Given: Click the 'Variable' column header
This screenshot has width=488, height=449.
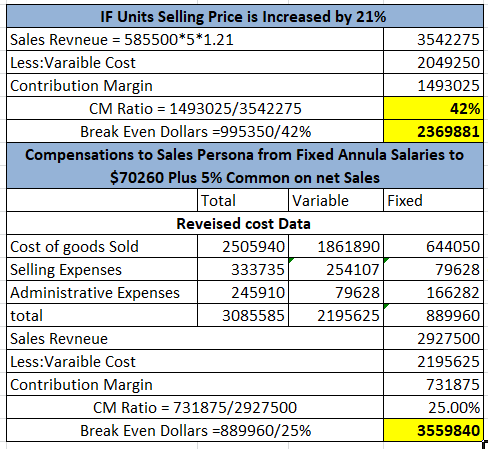Looking at the screenshot, I should pyautogui.click(x=336, y=200).
